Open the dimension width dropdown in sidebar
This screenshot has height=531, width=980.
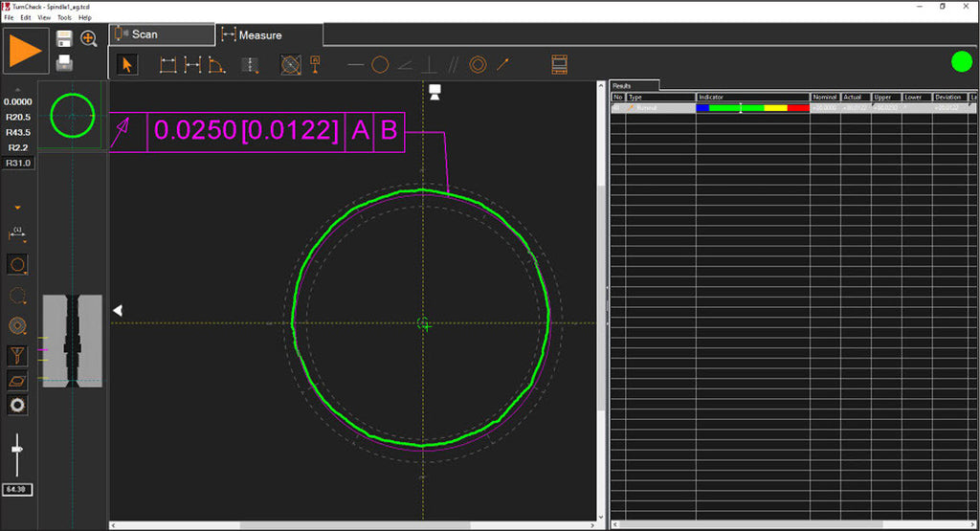17,233
